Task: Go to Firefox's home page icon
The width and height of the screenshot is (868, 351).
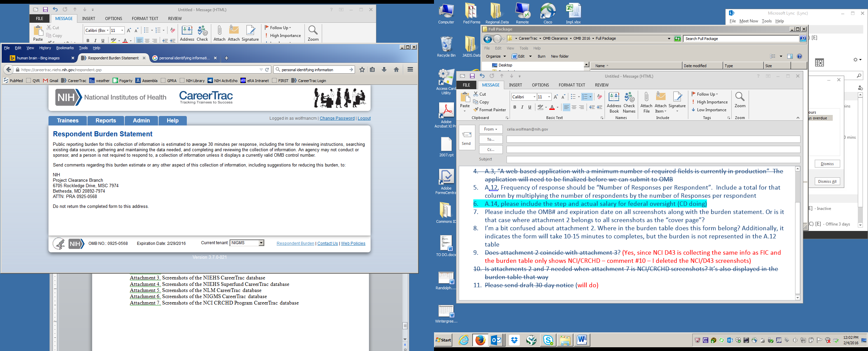Action: (x=396, y=70)
